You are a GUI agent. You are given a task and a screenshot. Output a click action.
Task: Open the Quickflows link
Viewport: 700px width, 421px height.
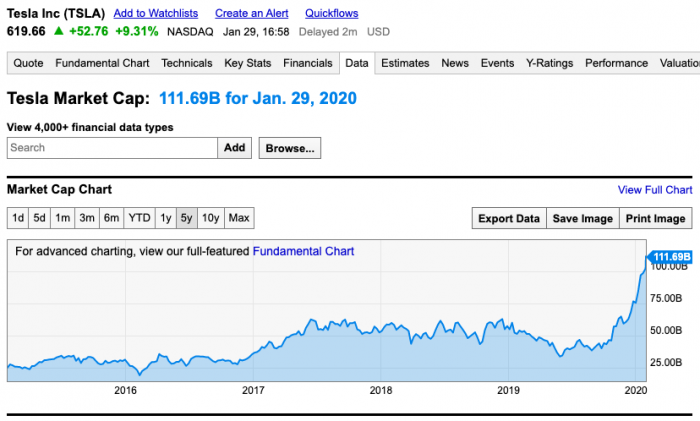tap(332, 13)
